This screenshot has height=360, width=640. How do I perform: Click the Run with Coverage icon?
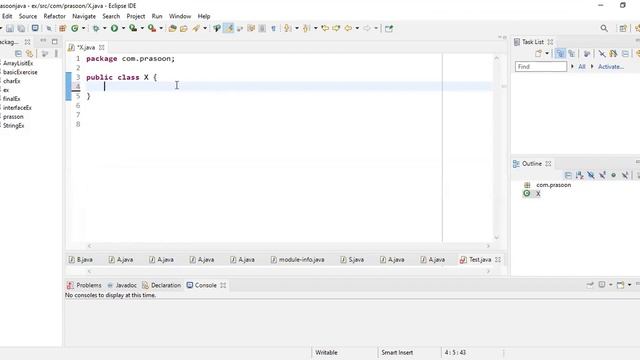(133, 28)
